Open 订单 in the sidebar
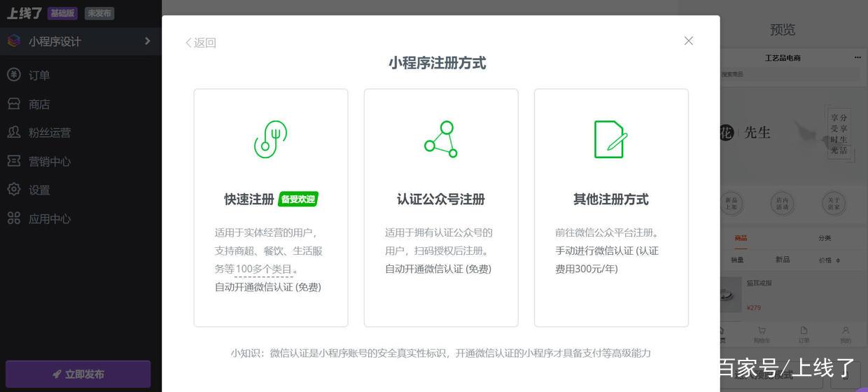The image size is (868, 392). click(39, 76)
